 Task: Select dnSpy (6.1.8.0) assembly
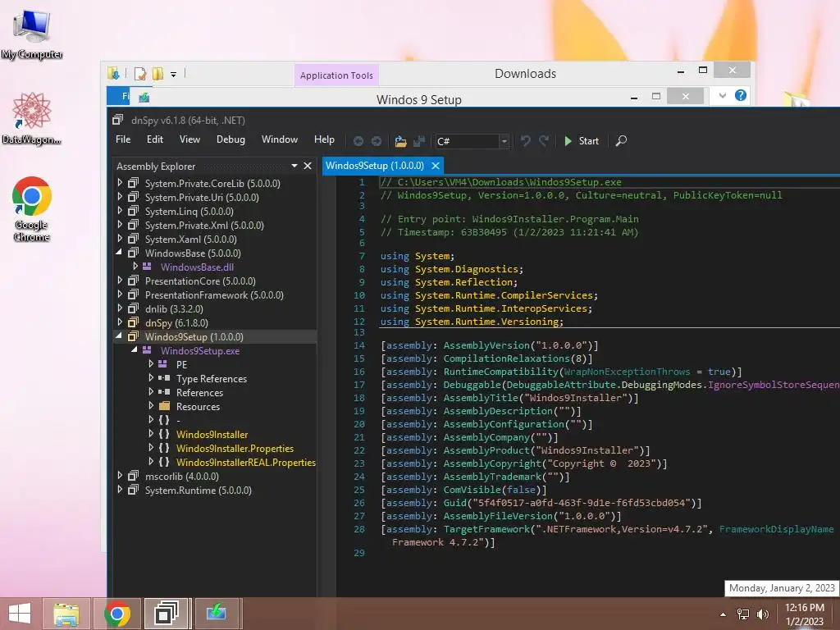(176, 323)
